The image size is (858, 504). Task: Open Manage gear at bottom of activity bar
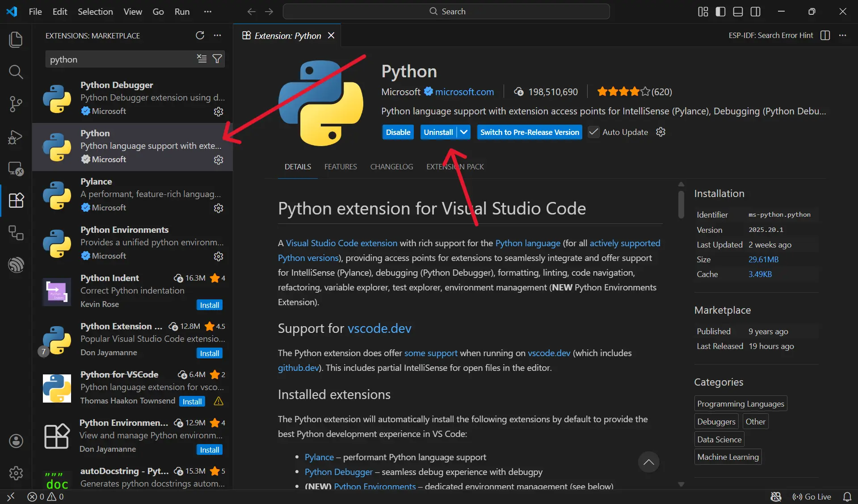tap(16, 473)
